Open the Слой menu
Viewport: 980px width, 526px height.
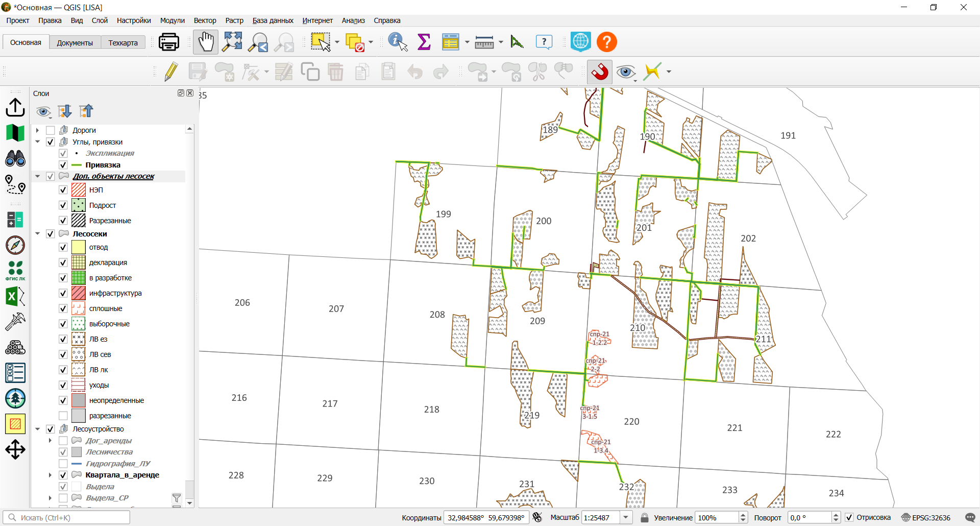pyautogui.click(x=100, y=20)
